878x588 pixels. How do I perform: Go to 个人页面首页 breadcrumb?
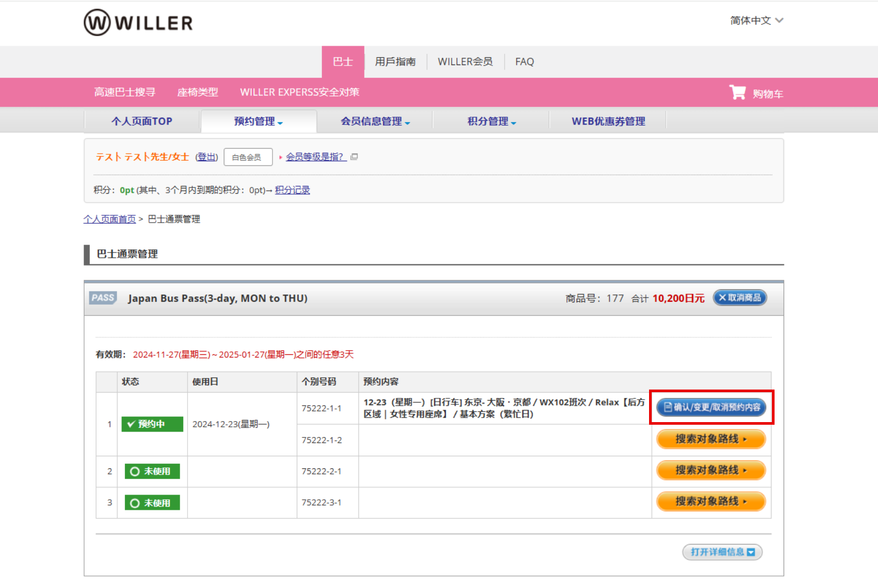tap(110, 219)
